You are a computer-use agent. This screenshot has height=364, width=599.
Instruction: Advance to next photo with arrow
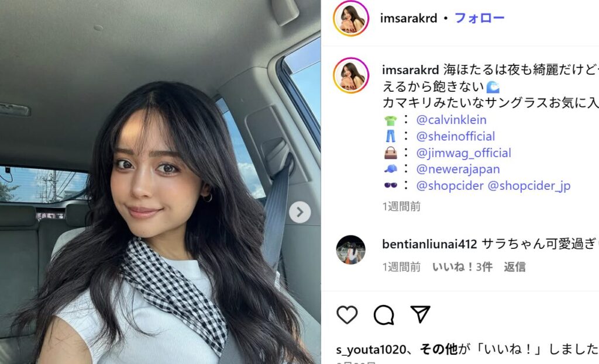coord(300,212)
